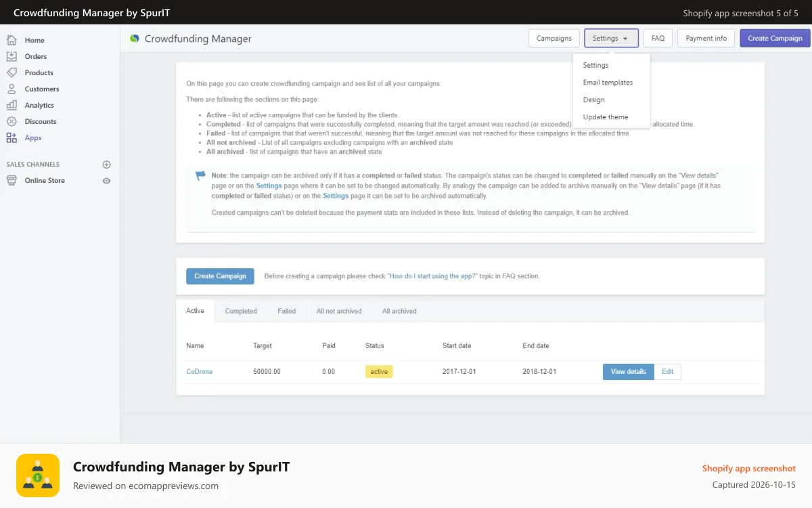Viewport: 812px width, 508px height.
Task: Edit the CoDrone campaign
Action: [667, 372]
